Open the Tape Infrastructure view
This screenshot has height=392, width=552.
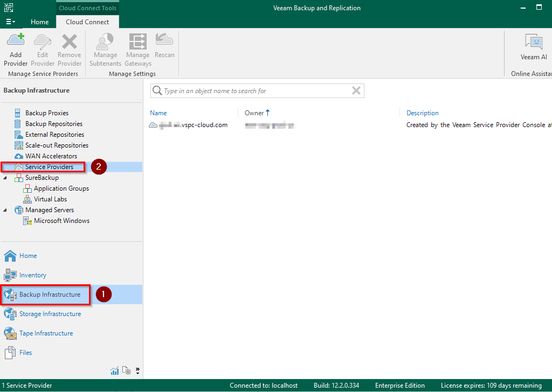point(46,333)
